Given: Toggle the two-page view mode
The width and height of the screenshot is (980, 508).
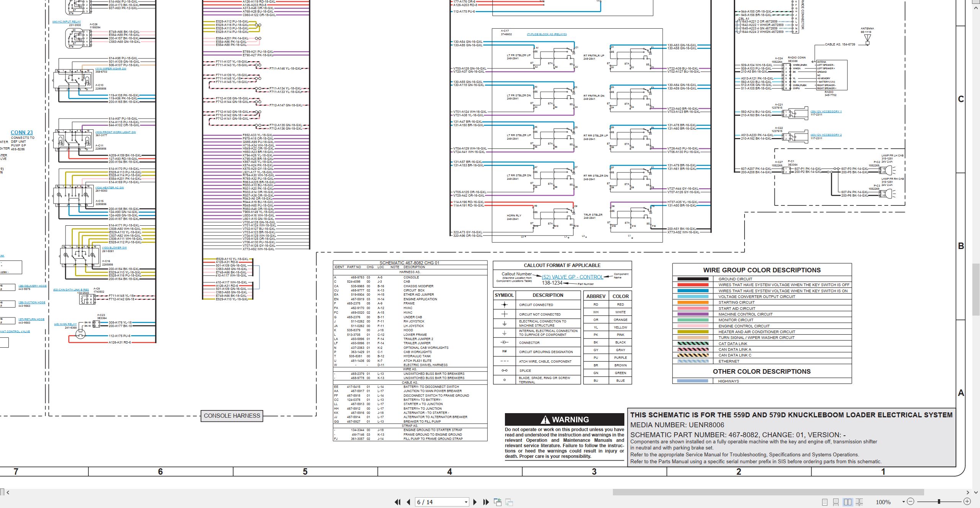Looking at the screenshot, I should pos(848,502).
